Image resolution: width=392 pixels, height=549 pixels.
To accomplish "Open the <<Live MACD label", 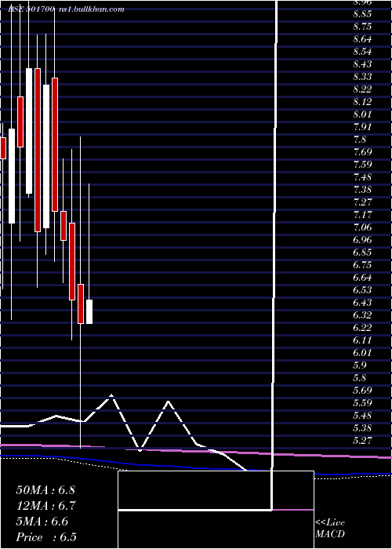I will click(x=330, y=529).
